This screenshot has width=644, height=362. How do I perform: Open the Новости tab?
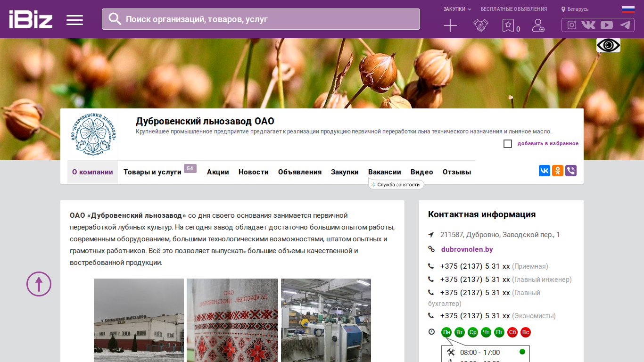(254, 172)
